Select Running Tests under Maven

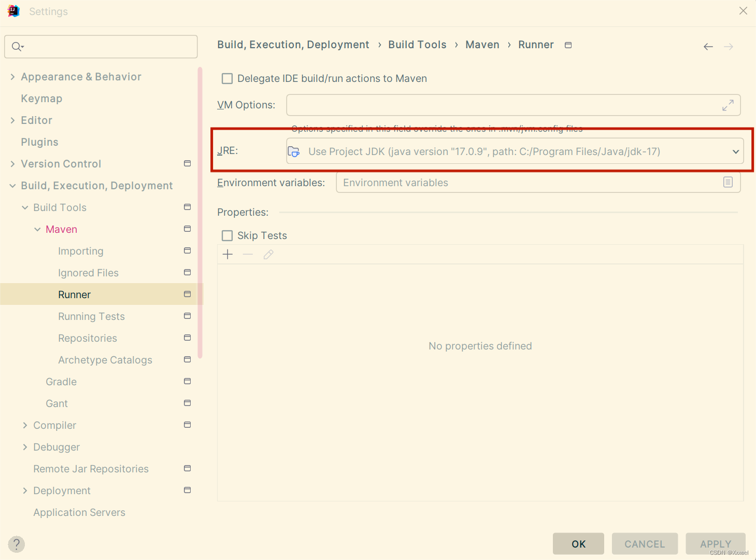[91, 316]
